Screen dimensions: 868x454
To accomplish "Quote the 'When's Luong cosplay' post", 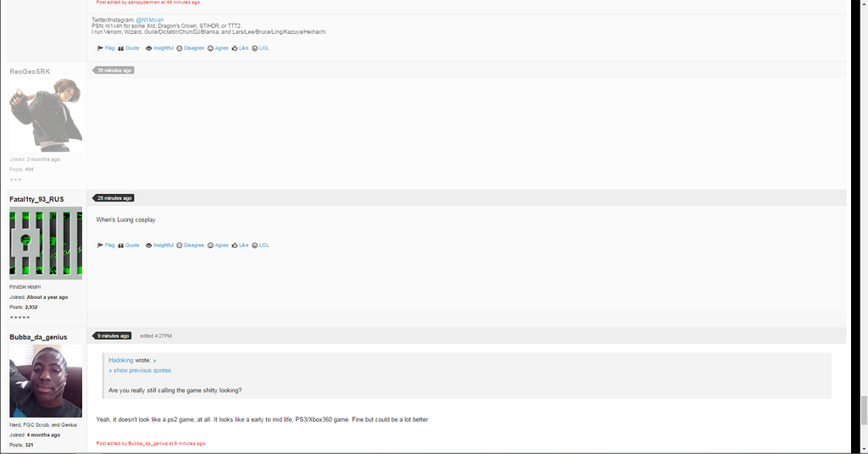I will point(129,245).
